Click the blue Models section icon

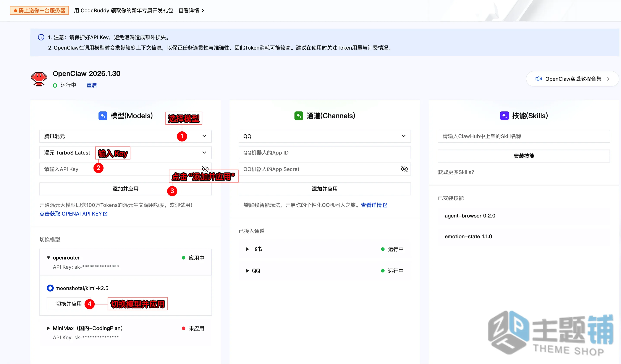click(x=103, y=116)
